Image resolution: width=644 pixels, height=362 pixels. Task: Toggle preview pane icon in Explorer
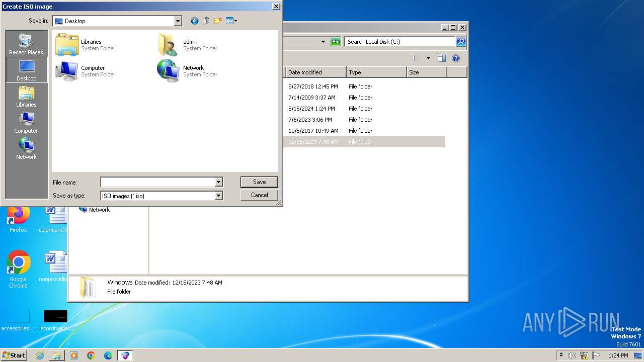442,58
